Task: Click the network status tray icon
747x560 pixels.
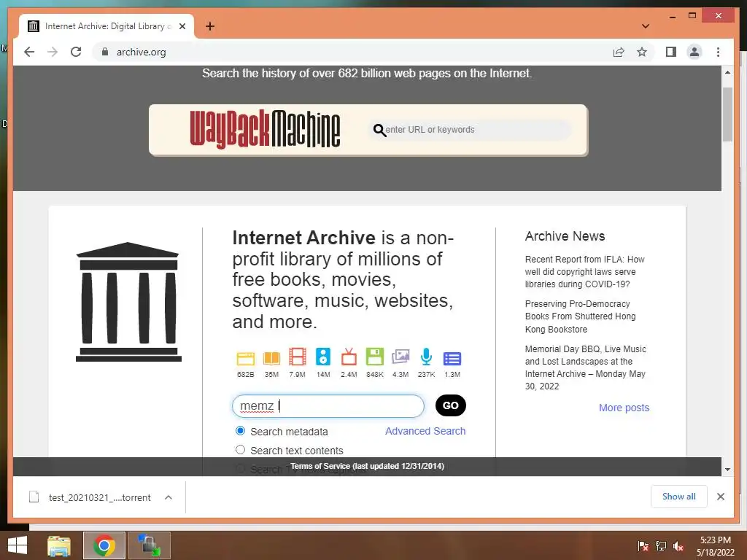Action: [x=661, y=546]
